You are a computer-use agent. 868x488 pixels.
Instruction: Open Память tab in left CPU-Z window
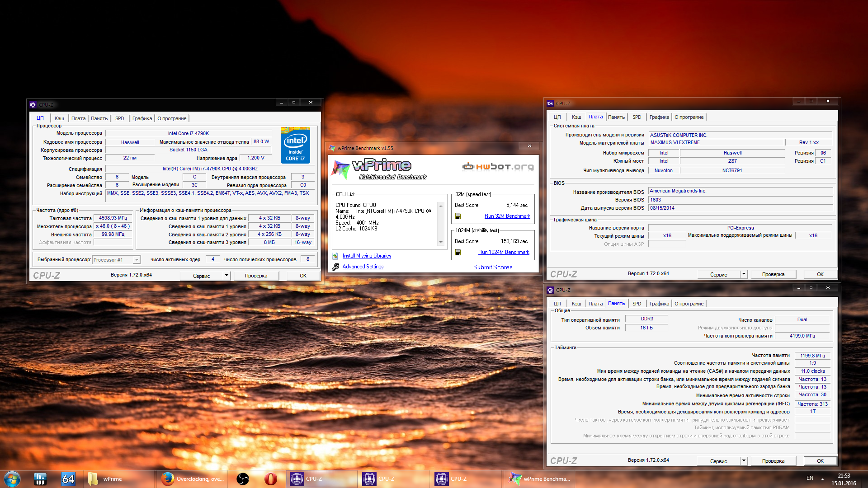99,118
